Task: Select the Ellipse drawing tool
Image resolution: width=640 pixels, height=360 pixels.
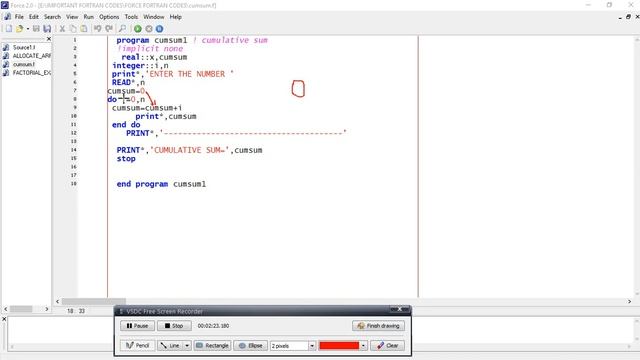Action: click(x=251, y=345)
